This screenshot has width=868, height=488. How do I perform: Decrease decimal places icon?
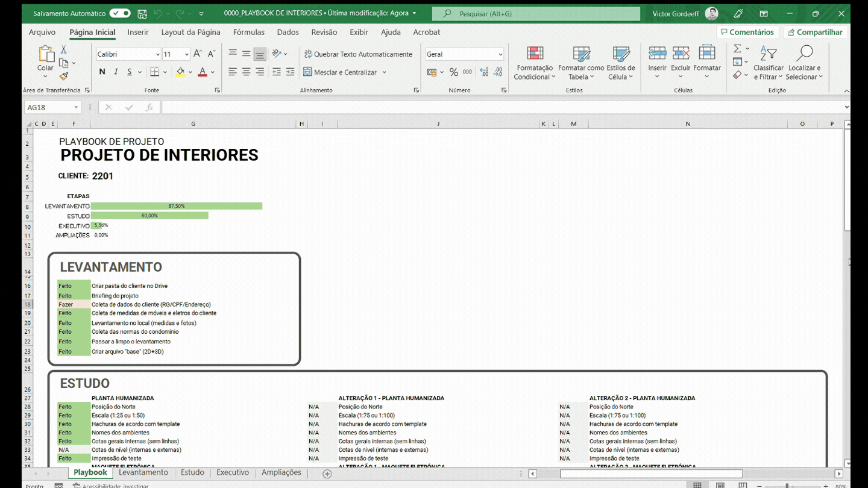click(498, 72)
